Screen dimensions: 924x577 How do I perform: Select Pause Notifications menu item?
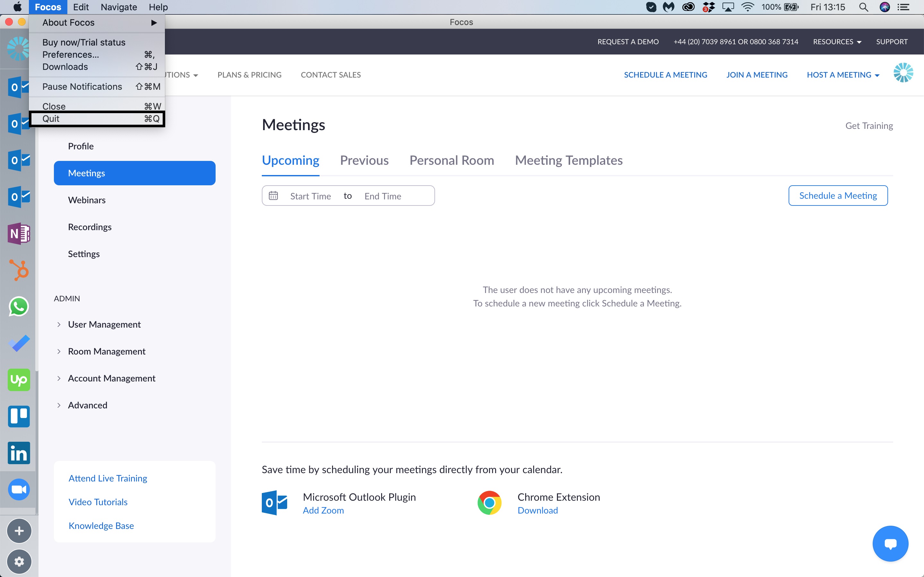[82, 87]
